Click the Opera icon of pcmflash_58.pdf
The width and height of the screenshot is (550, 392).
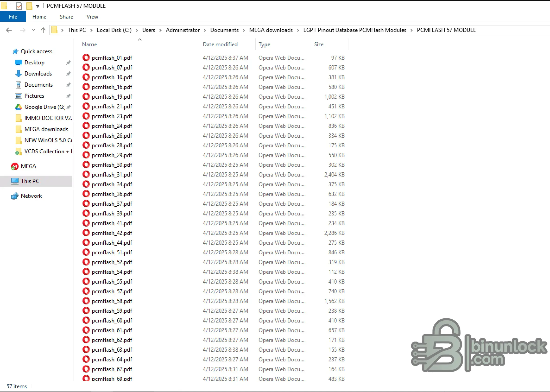click(x=86, y=301)
